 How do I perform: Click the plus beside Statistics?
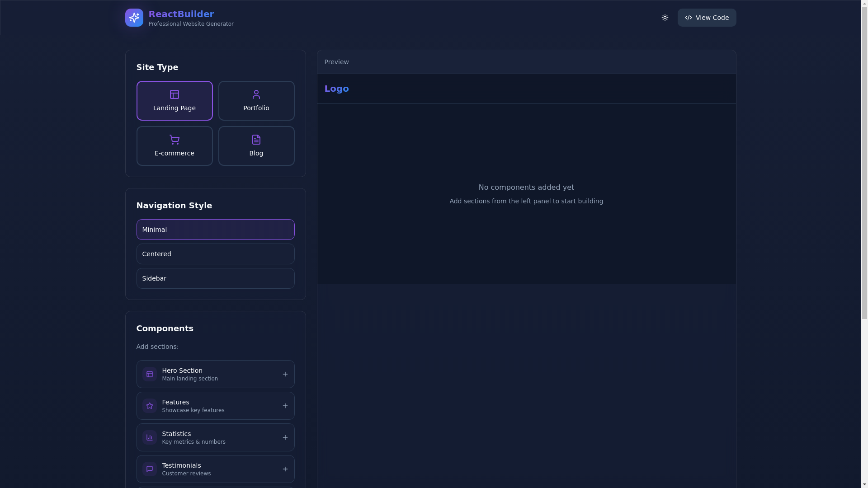(x=285, y=437)
